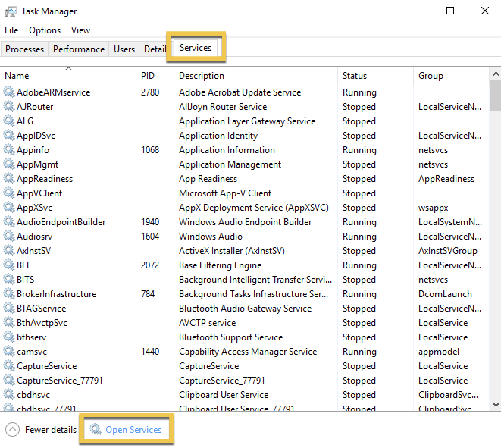Click the AppReadiness gear icon
Image resolution: width=501 pixels, height=448 pixels.
click(x=9, y=179)
